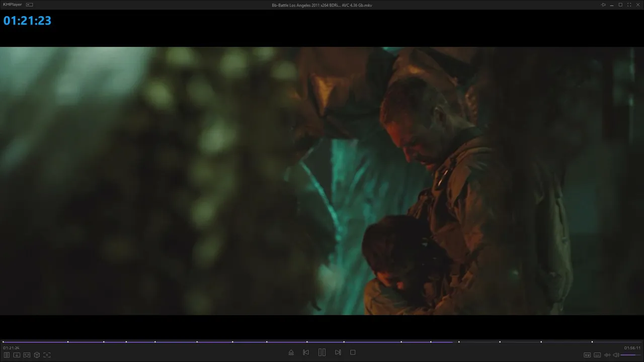Open a file with the eject button
Image resolution: width=644 pixels, height=362 pixels.
(x=291, y=352)
